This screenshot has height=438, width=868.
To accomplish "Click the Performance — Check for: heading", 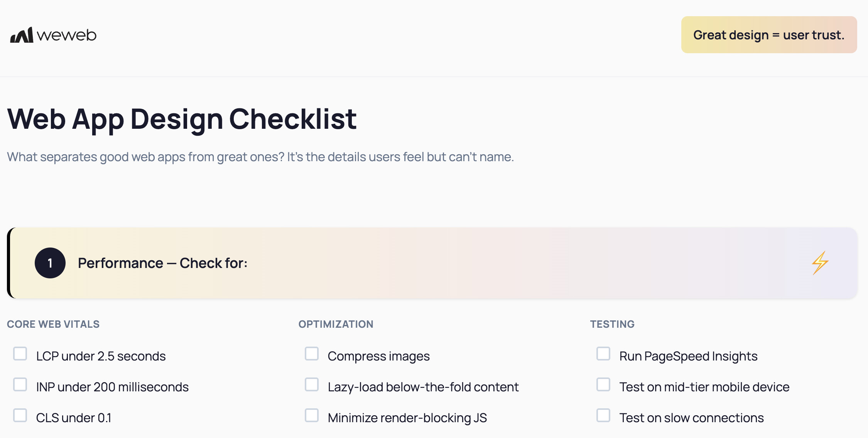I will coord(162,263).
